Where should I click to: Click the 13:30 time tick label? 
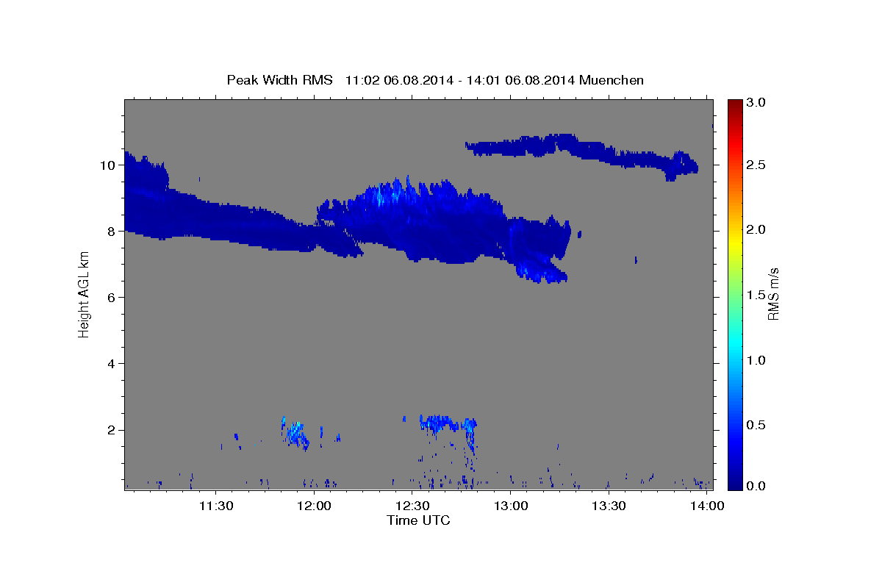[609, 506]
